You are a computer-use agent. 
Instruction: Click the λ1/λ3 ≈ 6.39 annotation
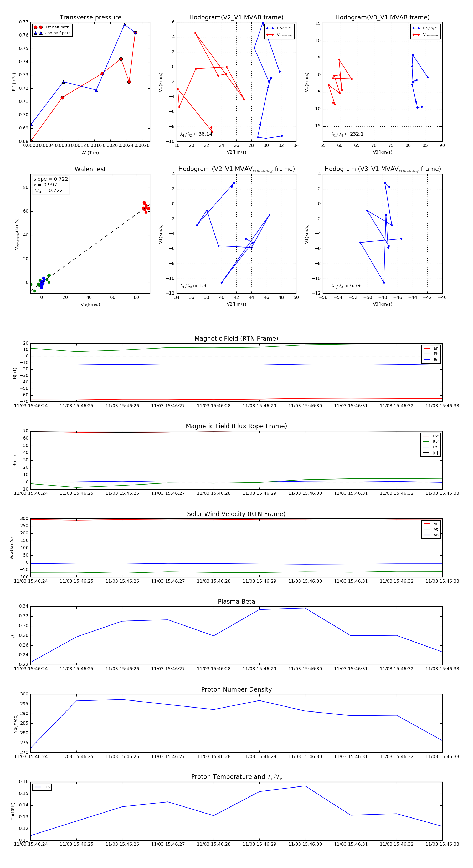[346, 286]
